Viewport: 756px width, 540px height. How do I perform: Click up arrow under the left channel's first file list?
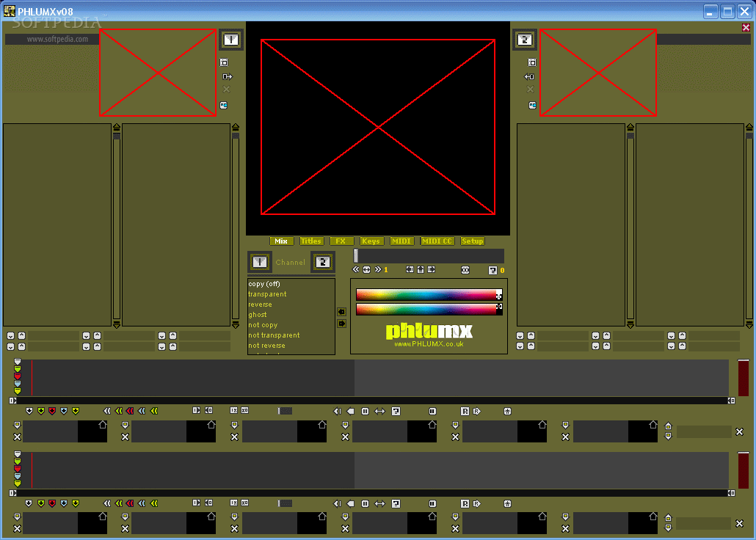click(x=22, y=335)
